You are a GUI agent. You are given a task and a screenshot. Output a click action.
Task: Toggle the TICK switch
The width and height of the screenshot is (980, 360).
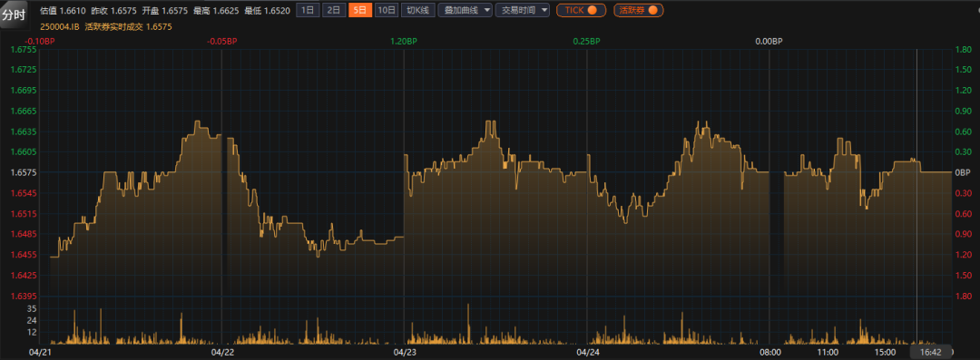pos(582,10)
